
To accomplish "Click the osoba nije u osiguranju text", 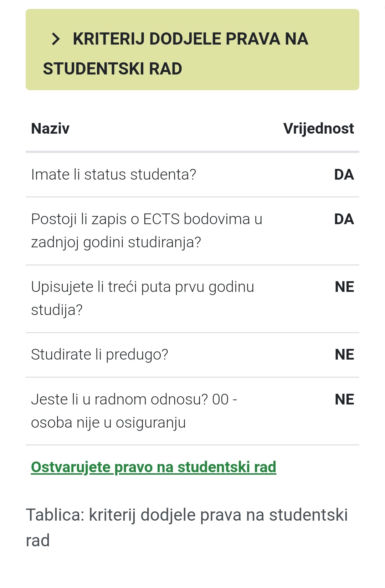I will click(x=108, y=423).
